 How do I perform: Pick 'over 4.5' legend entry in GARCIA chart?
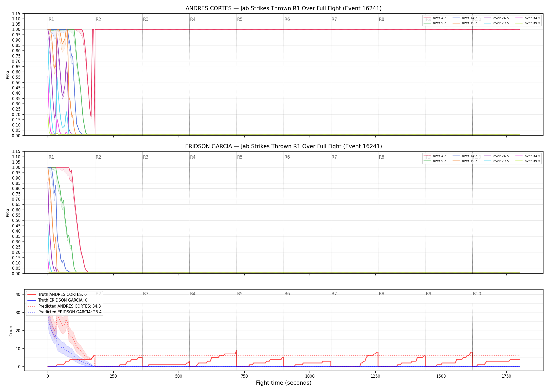[x=435, y=156]
